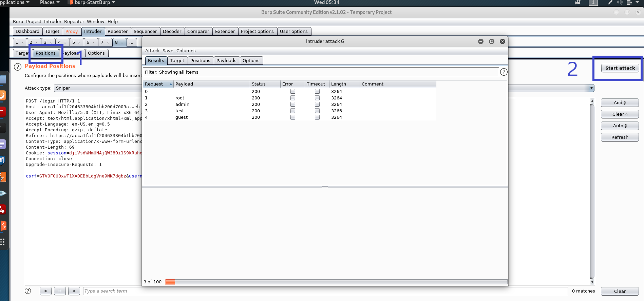This screenshot has height=301, width=644.
Task: Click the Auto § button
Action: [x=620, y=126]
